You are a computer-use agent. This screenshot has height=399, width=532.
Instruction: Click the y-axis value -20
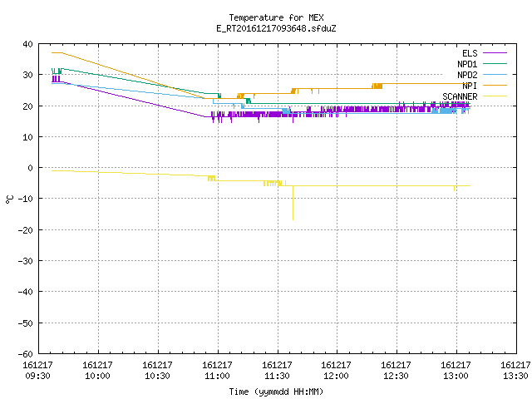tap(26, 230)
